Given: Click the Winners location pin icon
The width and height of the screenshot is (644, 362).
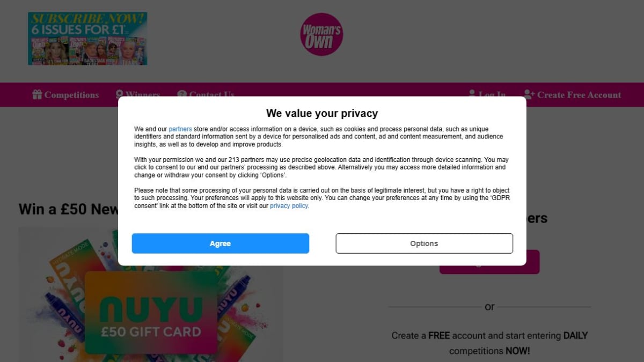Looking at the screenshot, I should (120, 93).
